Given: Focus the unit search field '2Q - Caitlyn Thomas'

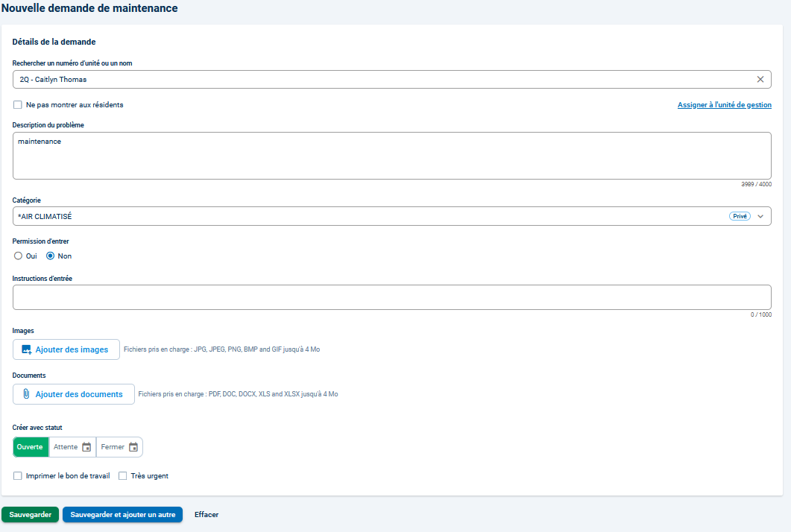Looking at the screenshot, I should coord(392,79).
